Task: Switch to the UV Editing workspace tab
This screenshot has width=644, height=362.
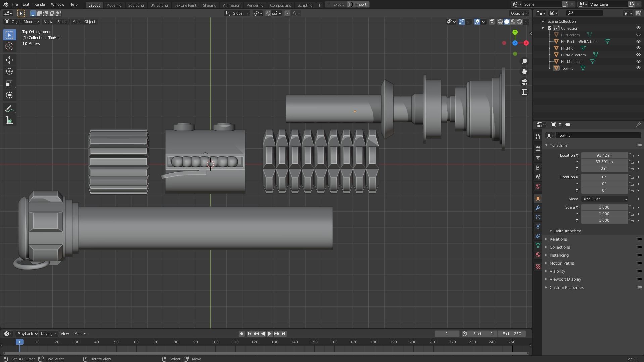Action: (x=159, y=5)
